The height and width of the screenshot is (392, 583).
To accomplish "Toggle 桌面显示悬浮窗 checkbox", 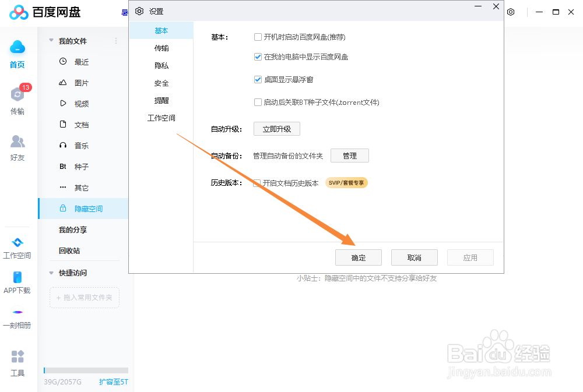I will pos(258,80).
